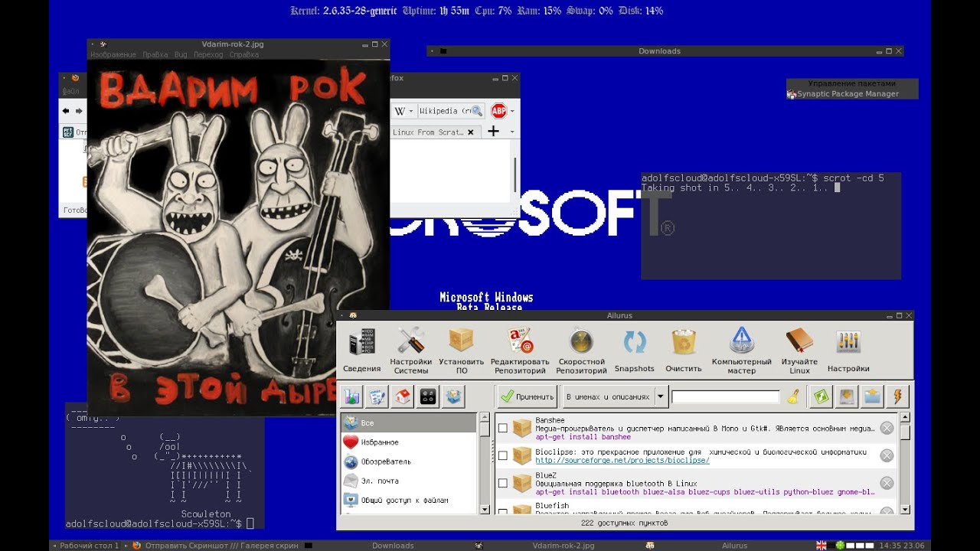Screen dimensions: 980x551
Task: Click the green diamond toolbar button
Action: click(821, 396)
